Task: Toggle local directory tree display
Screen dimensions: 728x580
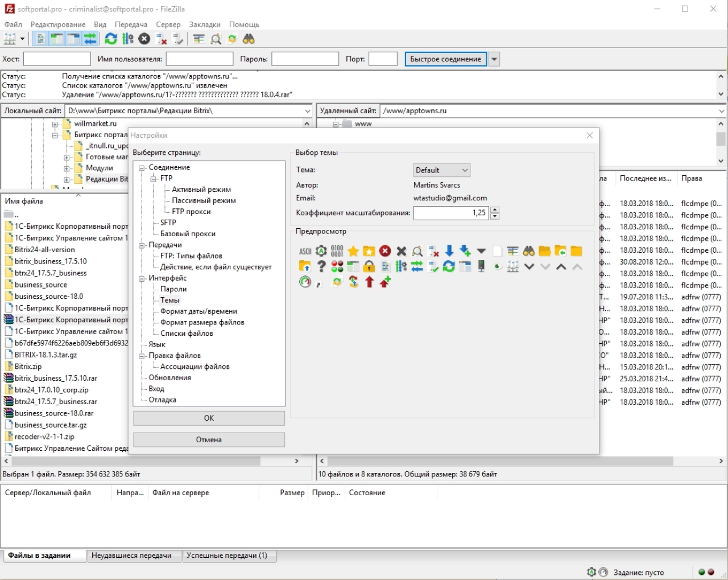Action: (x=57, y=39)
